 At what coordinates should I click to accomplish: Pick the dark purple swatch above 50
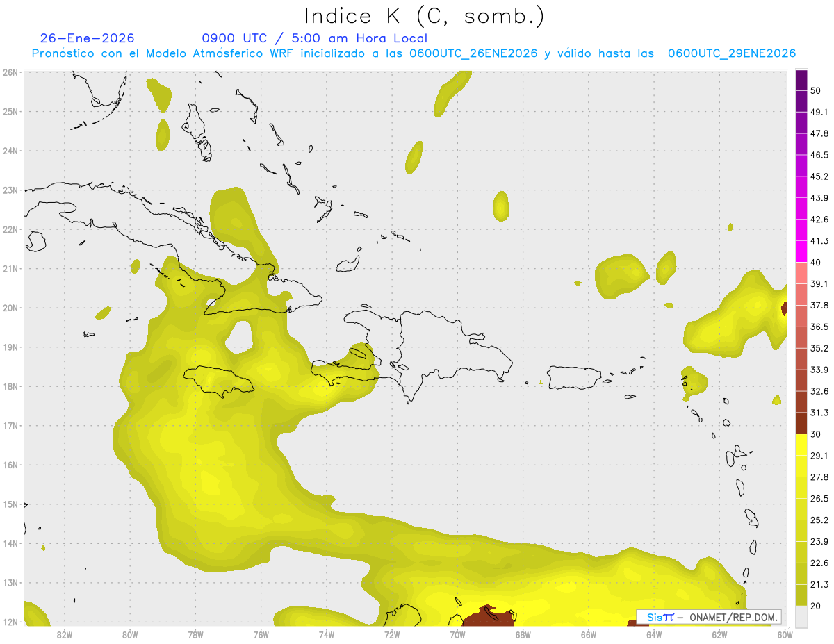tap(801, 80)
